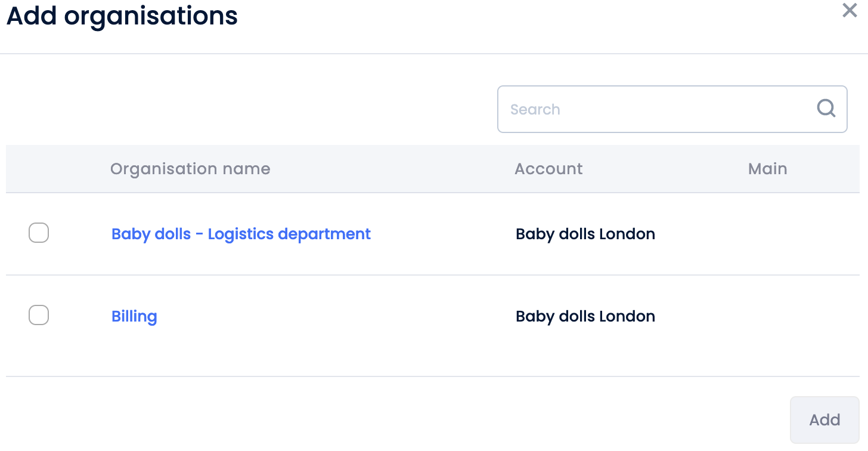Click Main cell of Logistics department row
868x451 pixels.
point(767,234)
